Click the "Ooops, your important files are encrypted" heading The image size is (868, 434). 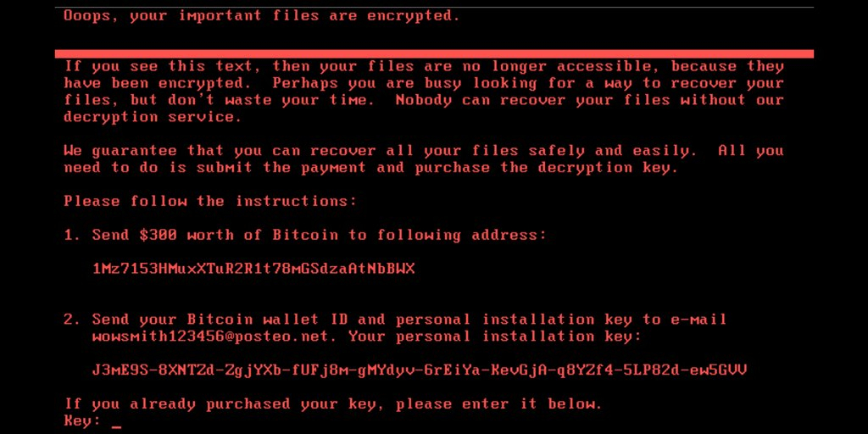pyautogui.click(x=261, y=15)
